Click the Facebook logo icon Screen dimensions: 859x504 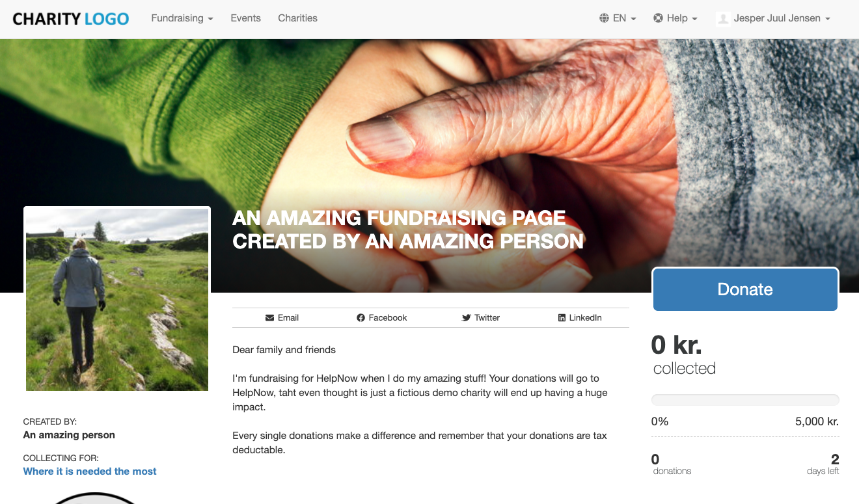361,318
